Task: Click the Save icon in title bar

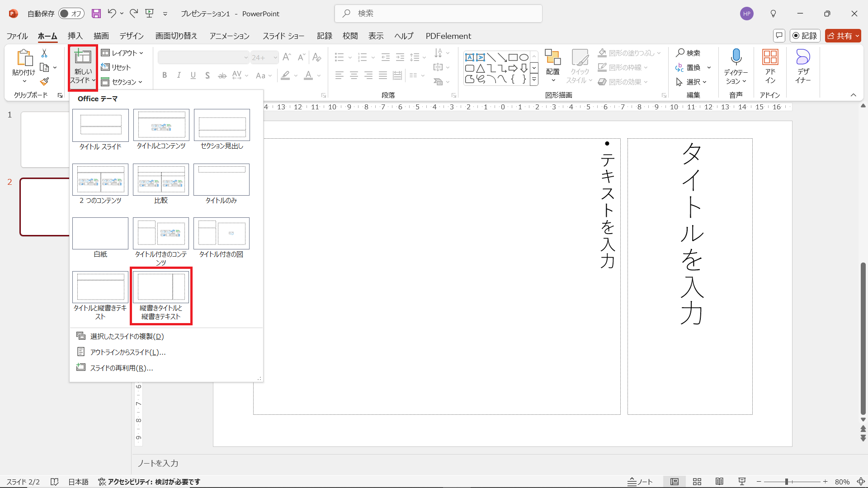Action: click(96, 14)
